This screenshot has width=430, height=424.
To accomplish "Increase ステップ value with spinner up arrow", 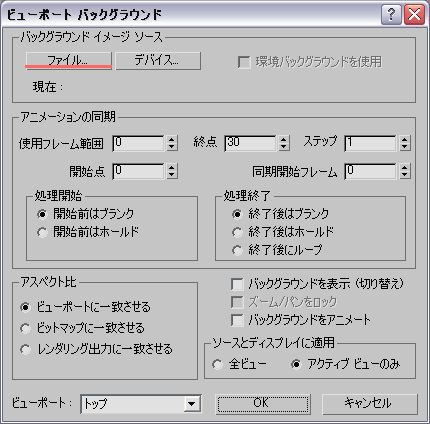I will pos(405,139).
